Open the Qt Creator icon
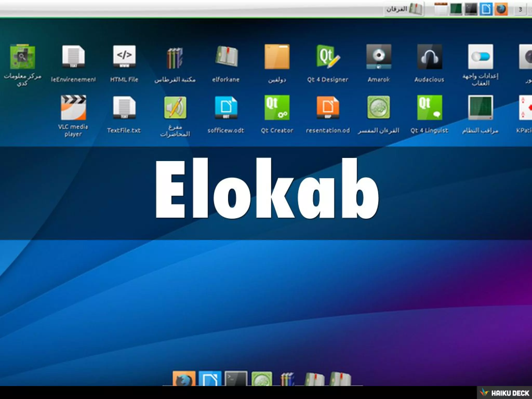The image size is (532, 399). tap(277, 108)
